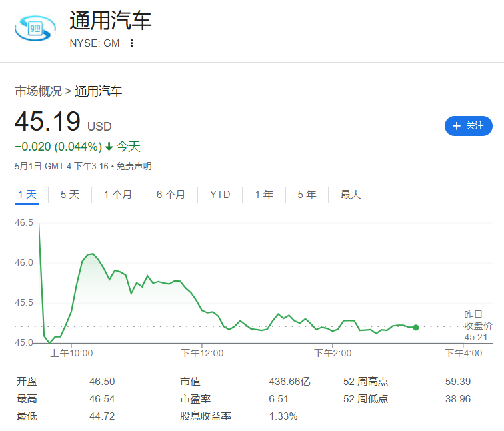Click the 最高 value 46.54
The width and height of the screenshot is (504, 431).
click(102, 399)
